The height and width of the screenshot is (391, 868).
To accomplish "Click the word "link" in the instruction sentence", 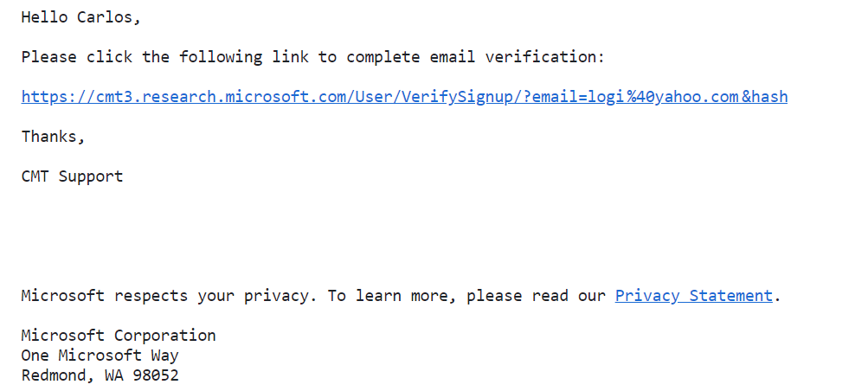I will tap(290, 57).
